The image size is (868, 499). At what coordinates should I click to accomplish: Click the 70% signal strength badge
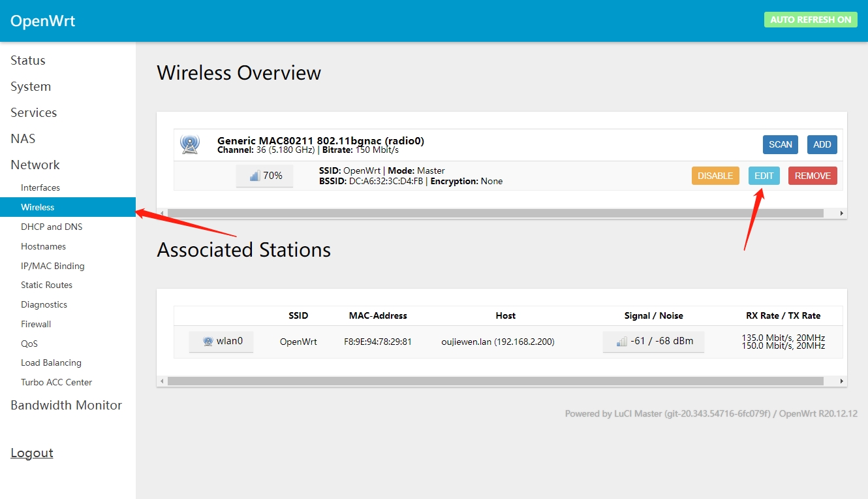click(264, 176)
